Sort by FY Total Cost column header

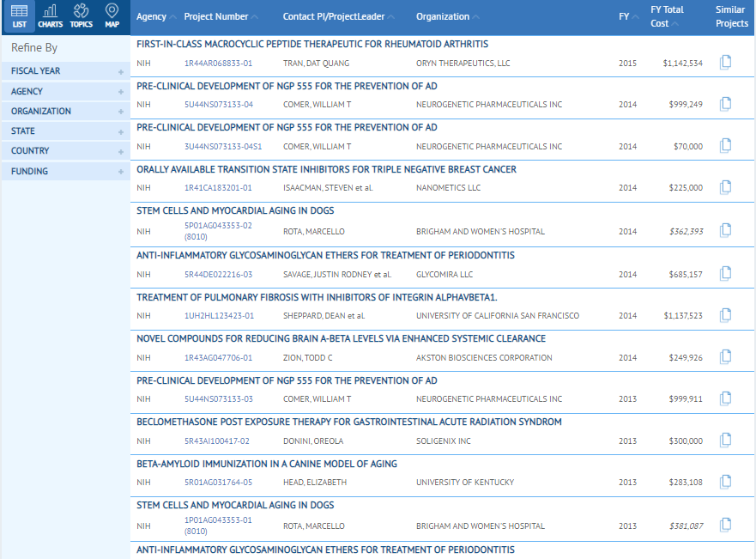pos(667,16)
